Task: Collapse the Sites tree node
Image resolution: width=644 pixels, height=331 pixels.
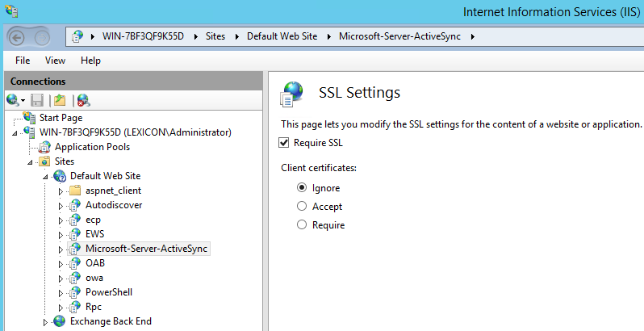Action: (31, 162)
